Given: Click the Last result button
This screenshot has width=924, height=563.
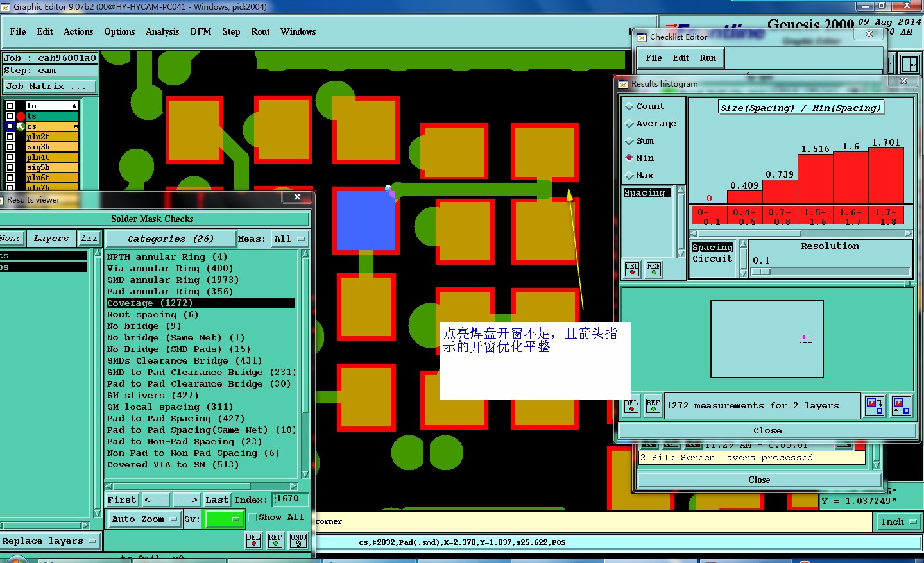Looking at the screenshot, I should pos(217,500).
